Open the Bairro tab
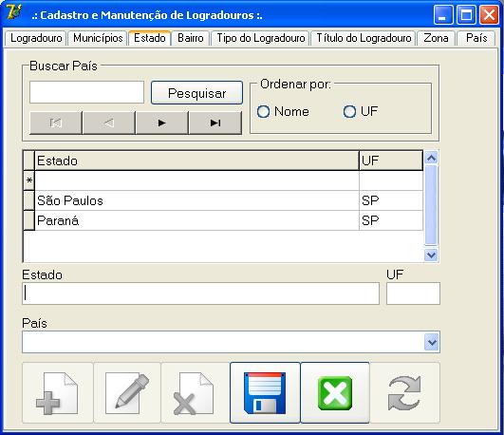The height and width of the screenshot is (435, 504). (x=191, y=38)
